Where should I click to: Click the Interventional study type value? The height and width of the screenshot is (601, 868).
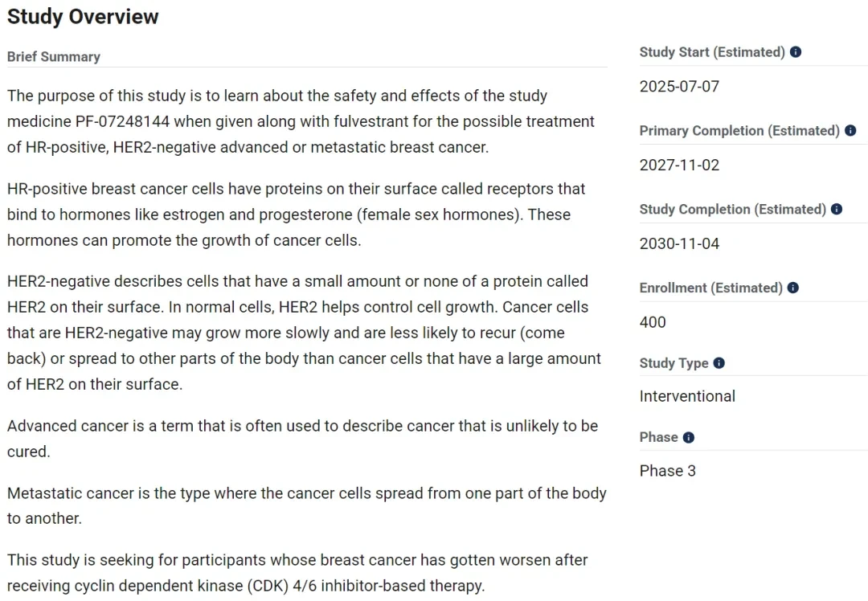tap(687, 396)
